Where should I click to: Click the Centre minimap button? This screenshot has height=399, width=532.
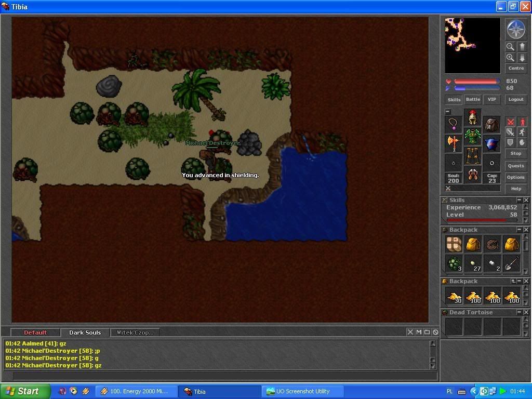pos(516,68)
